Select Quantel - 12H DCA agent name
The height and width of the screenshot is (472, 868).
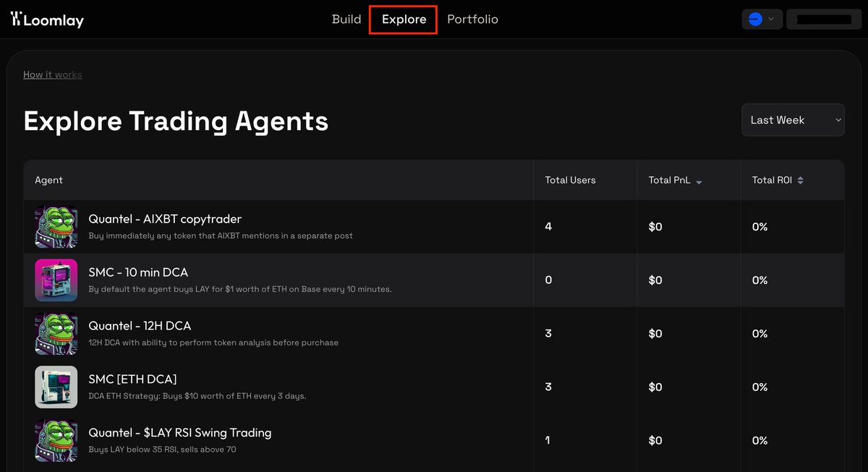click(140, 326)
